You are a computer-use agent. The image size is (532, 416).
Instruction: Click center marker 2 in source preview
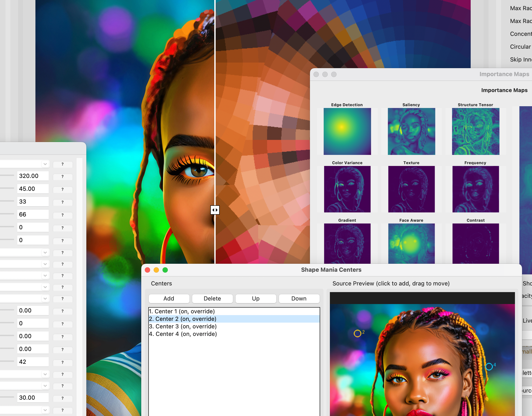click(x=357, y=333)
